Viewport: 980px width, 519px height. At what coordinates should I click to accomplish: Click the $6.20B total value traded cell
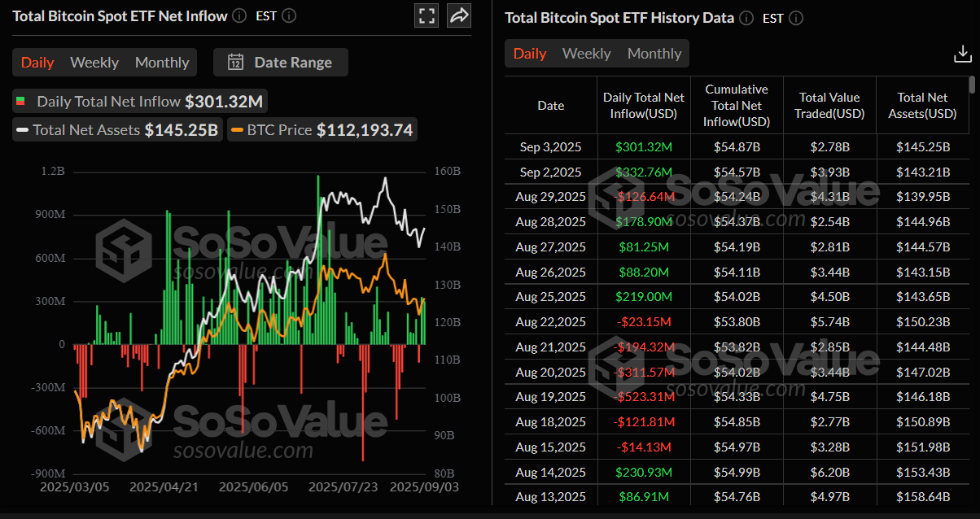point(829,472)
